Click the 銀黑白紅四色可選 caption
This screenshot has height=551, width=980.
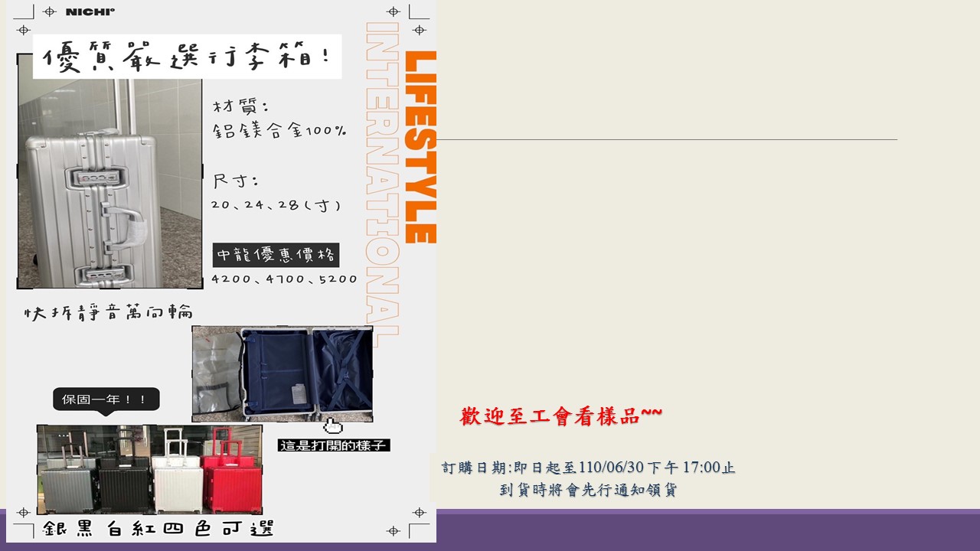158,529
